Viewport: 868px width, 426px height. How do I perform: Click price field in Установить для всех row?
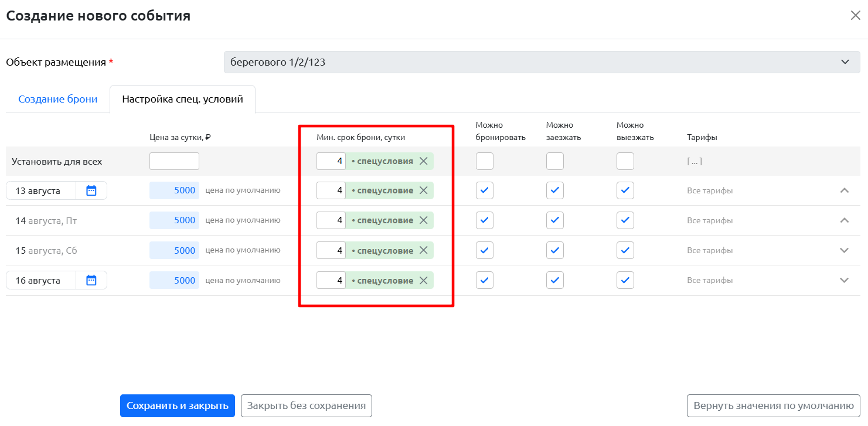[174, 161]
